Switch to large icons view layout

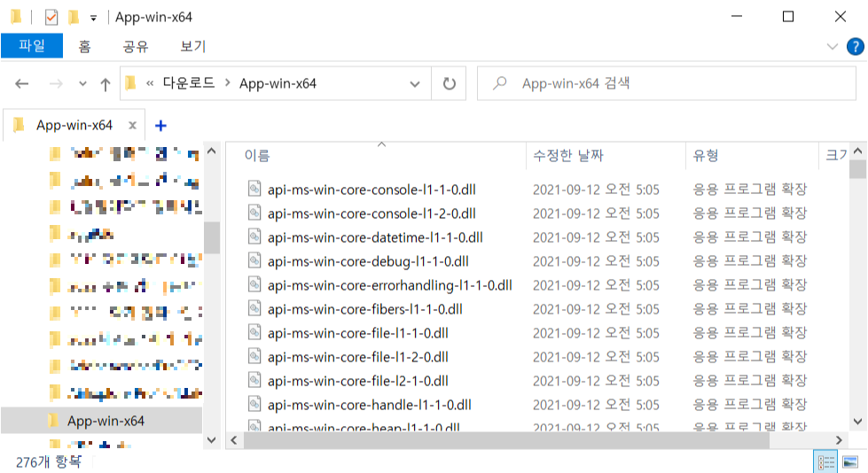[850, 462]
